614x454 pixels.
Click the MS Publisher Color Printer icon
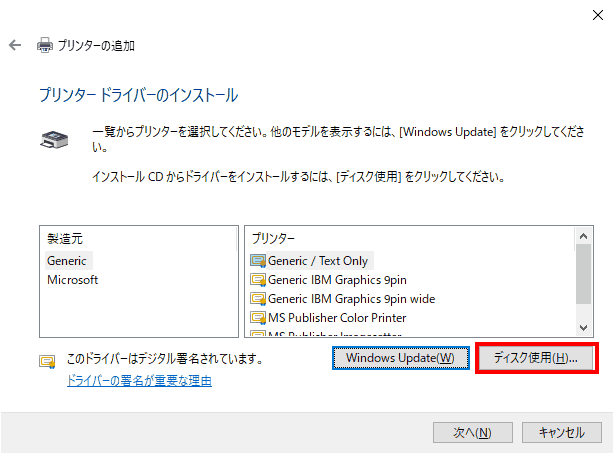pyautogui.click(x=258, y=317)
